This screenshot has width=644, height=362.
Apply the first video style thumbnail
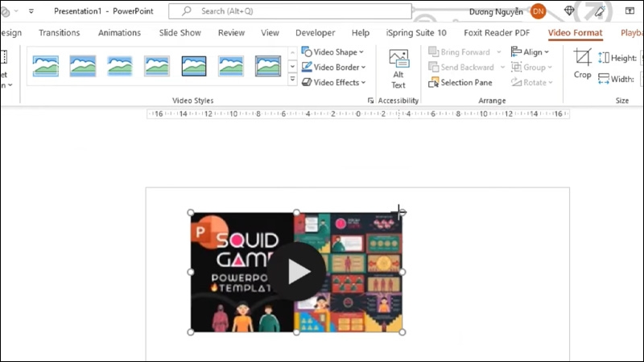(x=46, y=66)
